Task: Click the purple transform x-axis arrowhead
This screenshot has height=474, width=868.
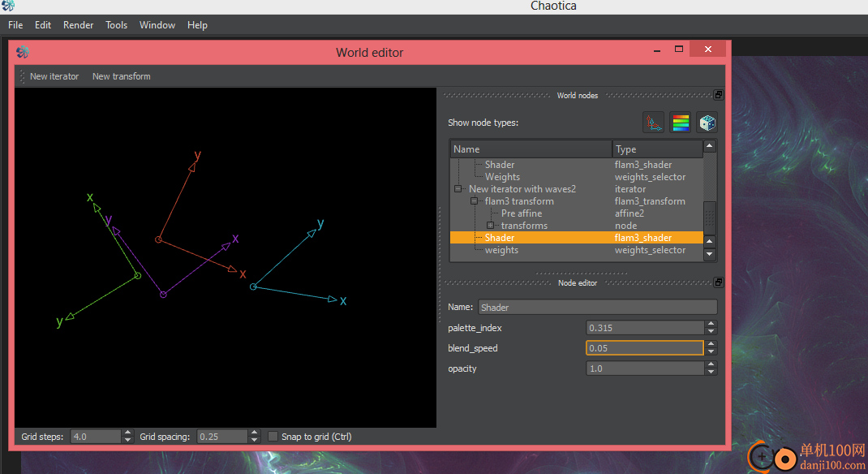Action: 226,247
